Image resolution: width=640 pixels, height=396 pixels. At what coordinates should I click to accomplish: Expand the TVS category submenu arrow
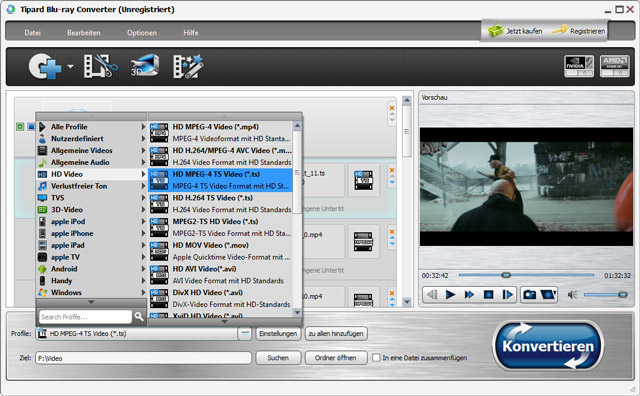[x=143, y=198]
